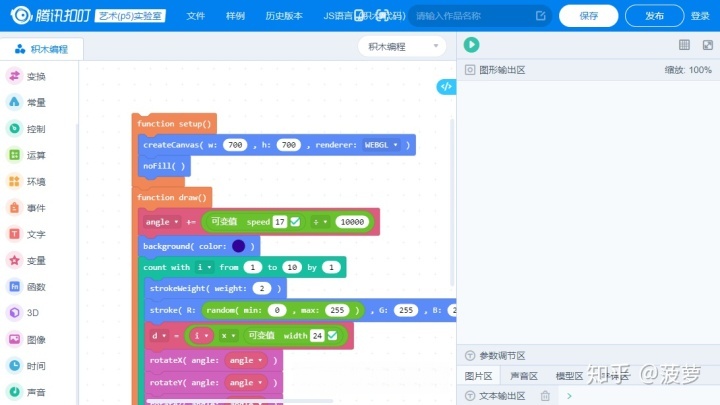Open the 积木编程 mode dropdown
Viewport: 720px width, 405px height.
click(402, 46)
